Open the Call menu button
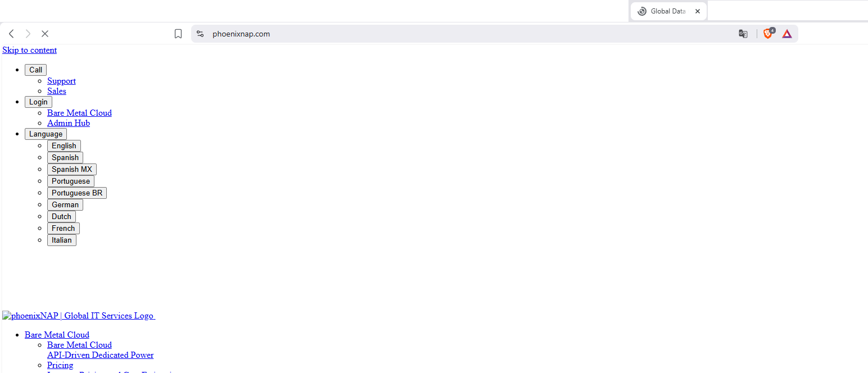Viewport: 868px width, 373px height. 35,70
